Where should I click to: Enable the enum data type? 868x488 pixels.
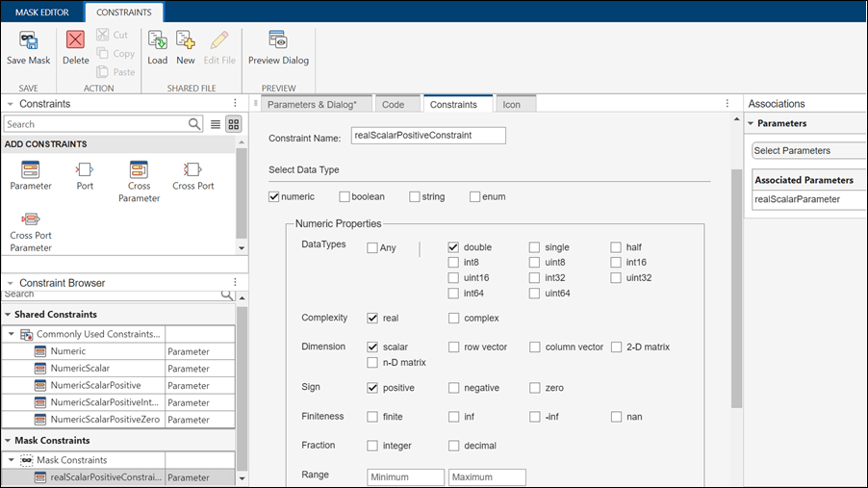click(475, 196)
